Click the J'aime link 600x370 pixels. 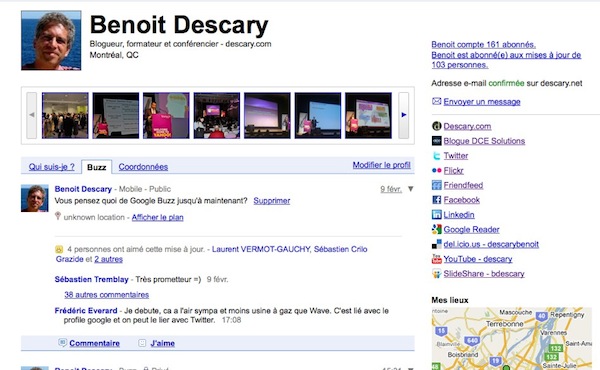(x=163, y=343)
